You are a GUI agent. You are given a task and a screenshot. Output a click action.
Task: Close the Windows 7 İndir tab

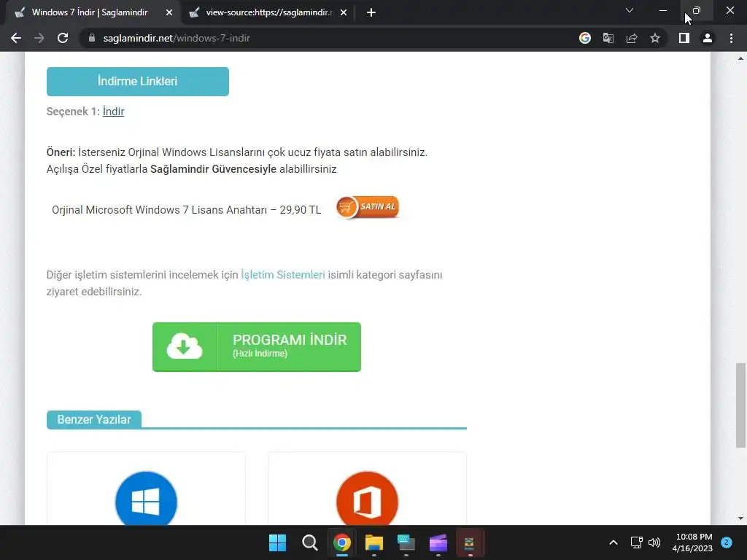pyautogui.click(x=169, y=12)
